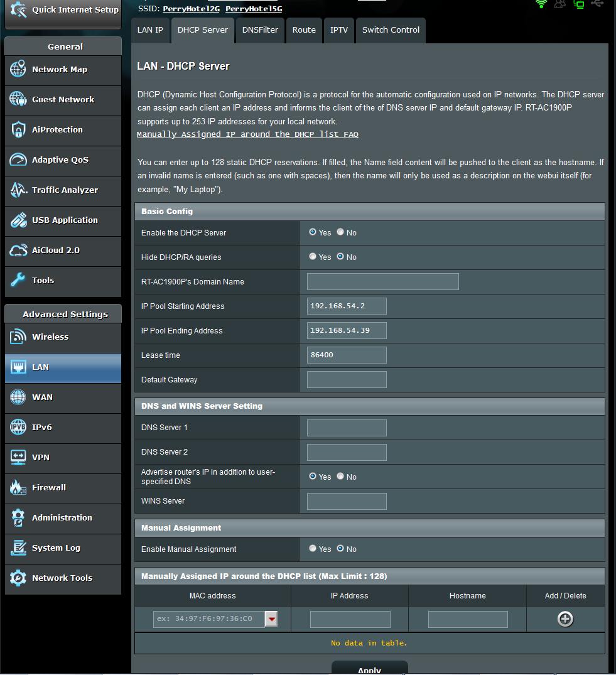Viewport: 616px width, 675px height.
Task: Click the IP Pool Ending Address field
Action: tap(347, 331)
